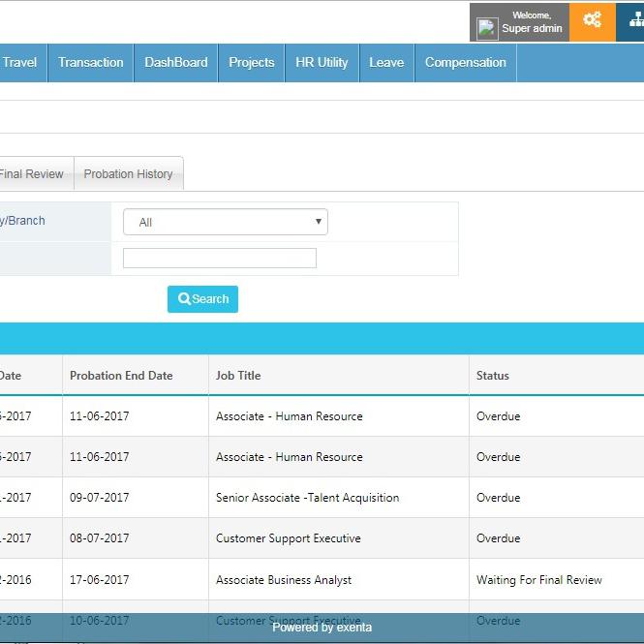Click the Waiting For Final Review status
The image size is (644, 644).
pos(539,580)
